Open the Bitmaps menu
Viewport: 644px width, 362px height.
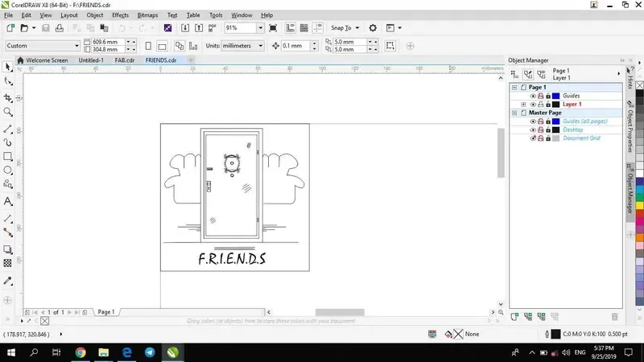147,14
